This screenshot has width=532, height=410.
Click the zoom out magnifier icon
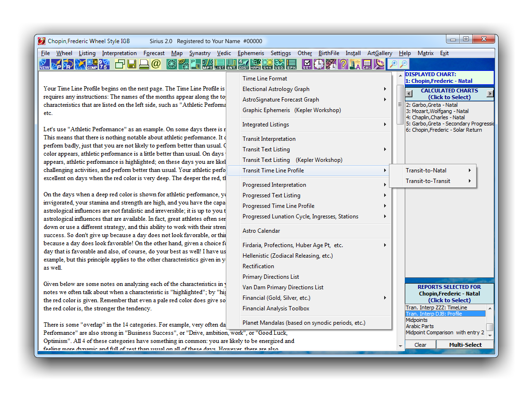coord(404,64)
